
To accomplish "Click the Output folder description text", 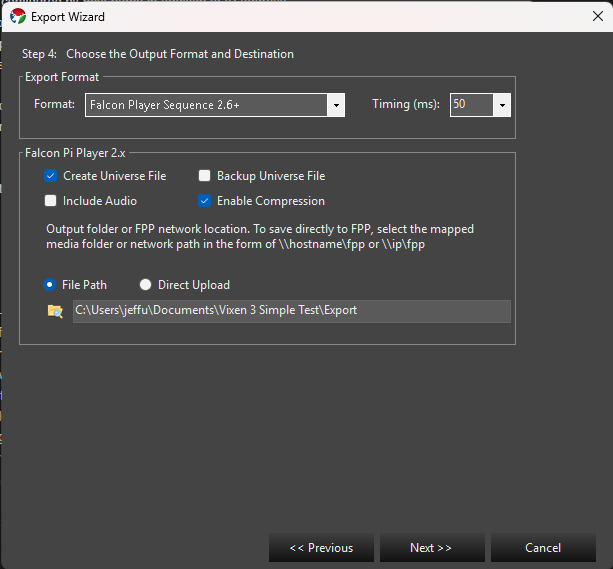I will coord(260,236).
